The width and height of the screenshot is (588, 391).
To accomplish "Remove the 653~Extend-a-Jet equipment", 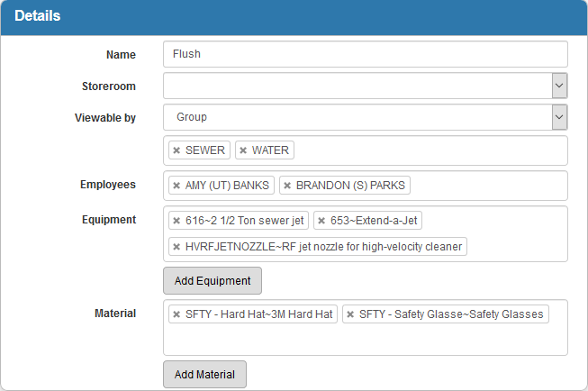I will pos(321,221).
